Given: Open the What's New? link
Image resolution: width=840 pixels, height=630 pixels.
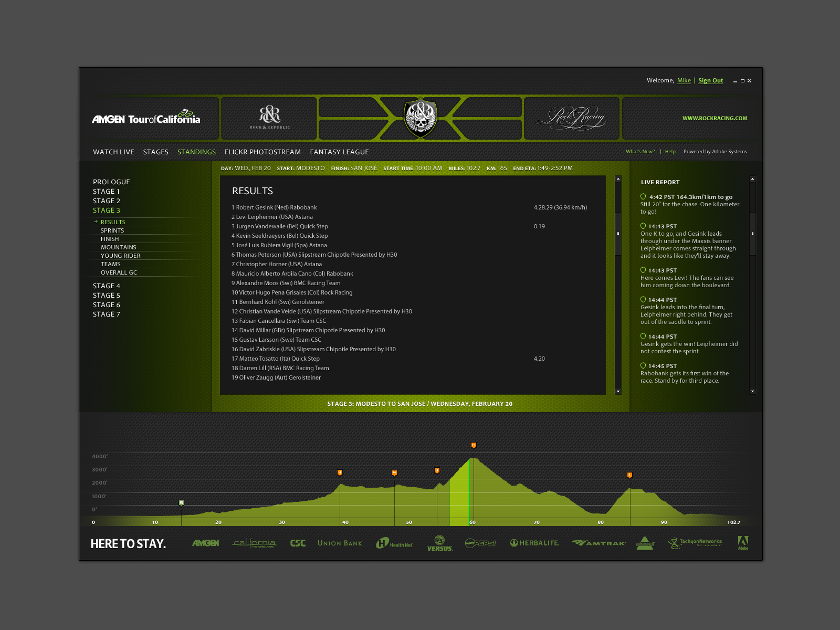Looking at the screenshot, I should [640, 152].
